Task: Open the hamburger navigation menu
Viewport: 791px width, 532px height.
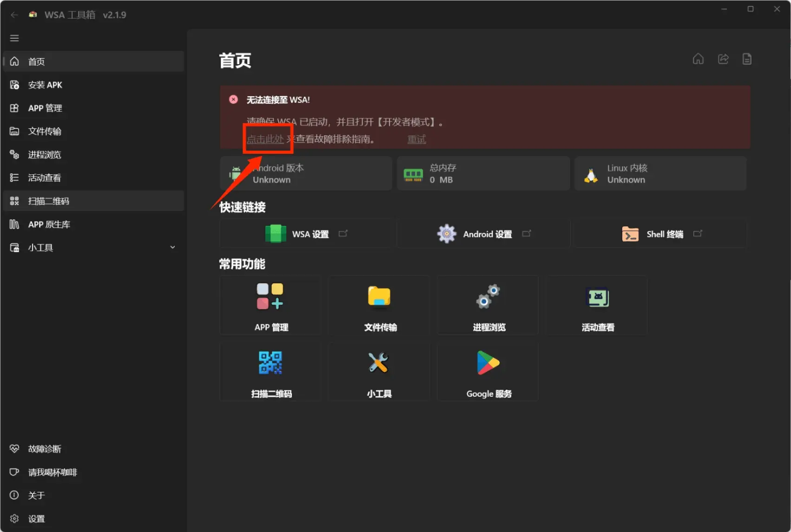Action: tap(14, 38)
